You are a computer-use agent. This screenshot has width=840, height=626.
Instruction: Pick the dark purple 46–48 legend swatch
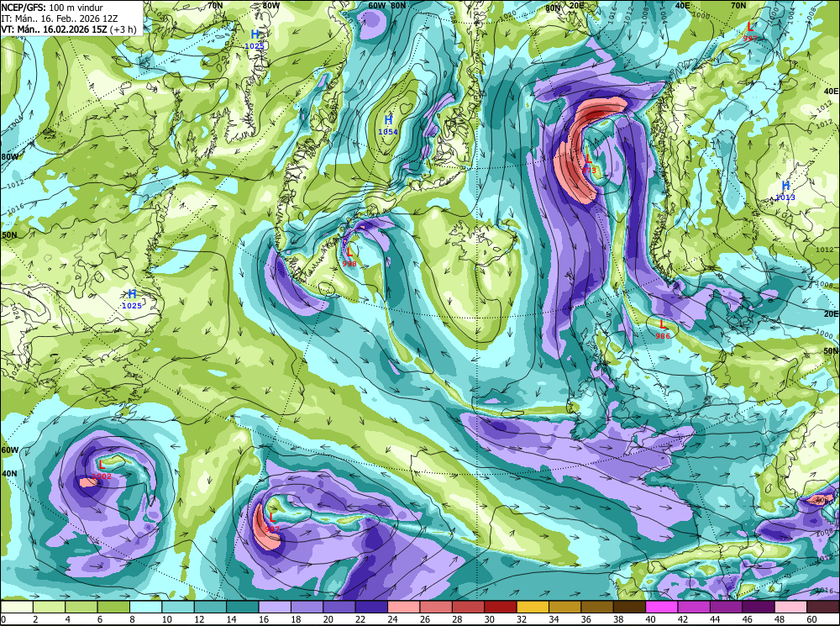[758, 607]
